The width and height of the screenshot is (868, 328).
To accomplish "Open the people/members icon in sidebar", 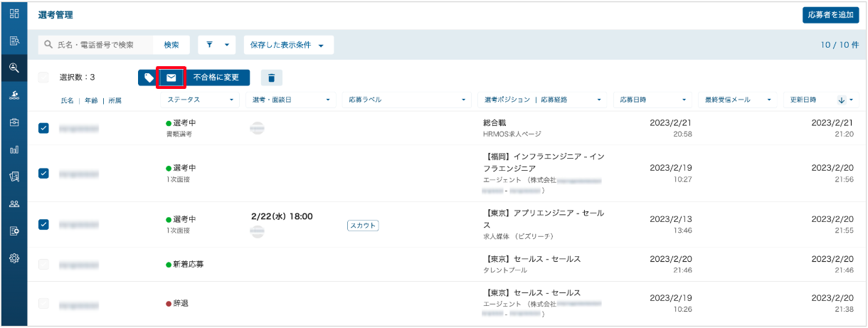I will [x=14, y=203].
